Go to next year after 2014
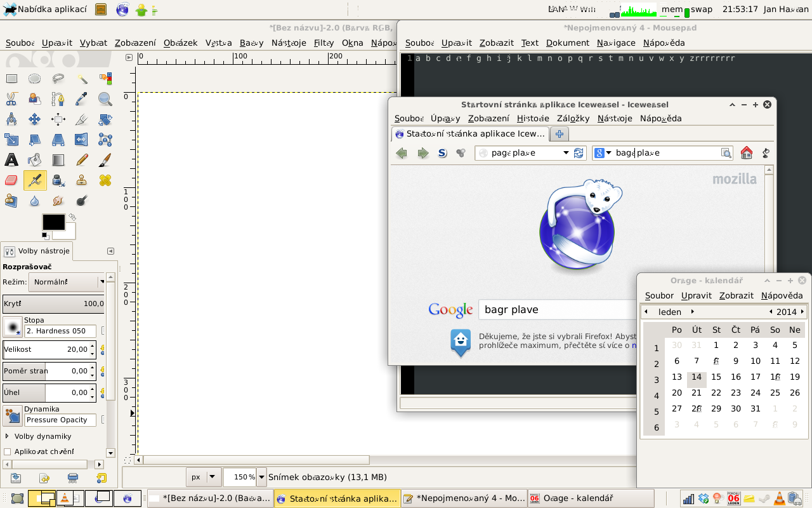The image size is (812, 508). point(802,312)
